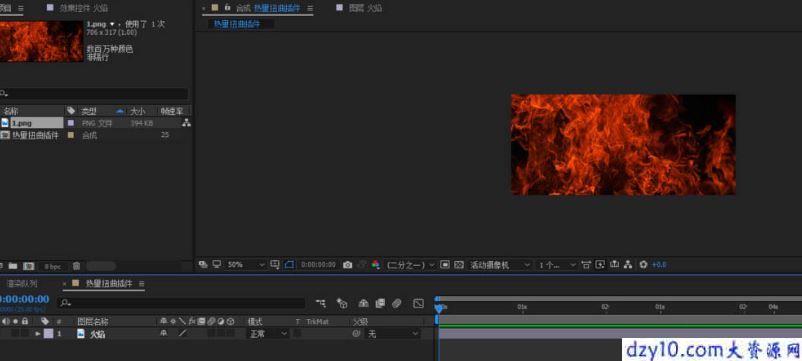Click the 火焰 layer duration bar
The height and width of the screenshot is (361, 802).
[x=620, y=333]
